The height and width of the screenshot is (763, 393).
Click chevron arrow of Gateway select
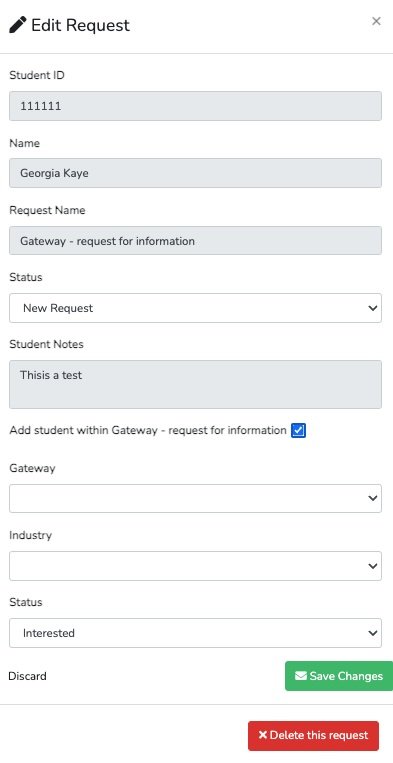373,498
